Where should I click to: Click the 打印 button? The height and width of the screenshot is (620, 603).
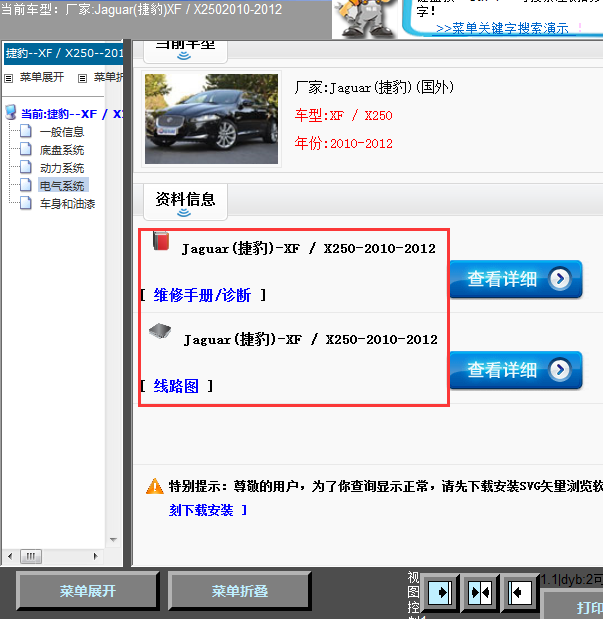(574, 606)
